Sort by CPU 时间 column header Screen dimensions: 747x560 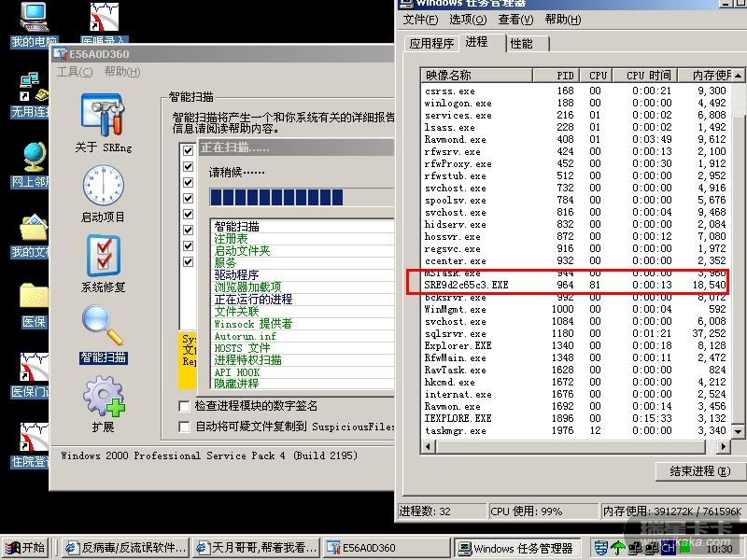tap(645, 76)
